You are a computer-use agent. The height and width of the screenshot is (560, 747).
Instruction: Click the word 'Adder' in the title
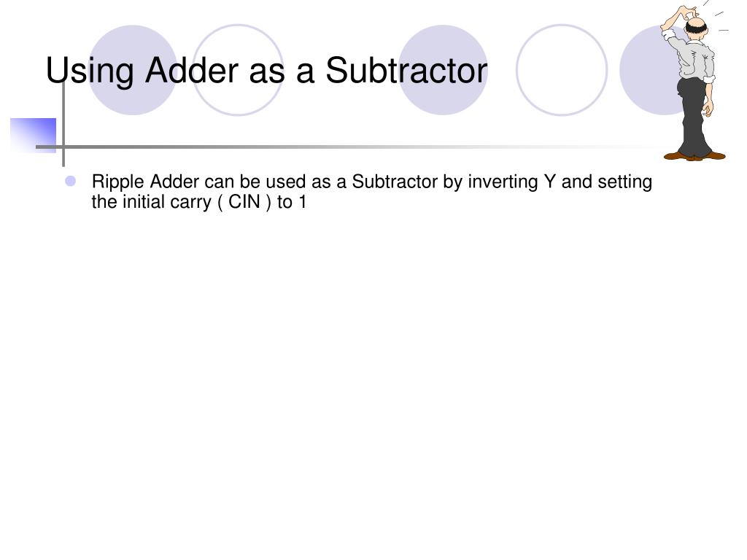pos(192,71)
